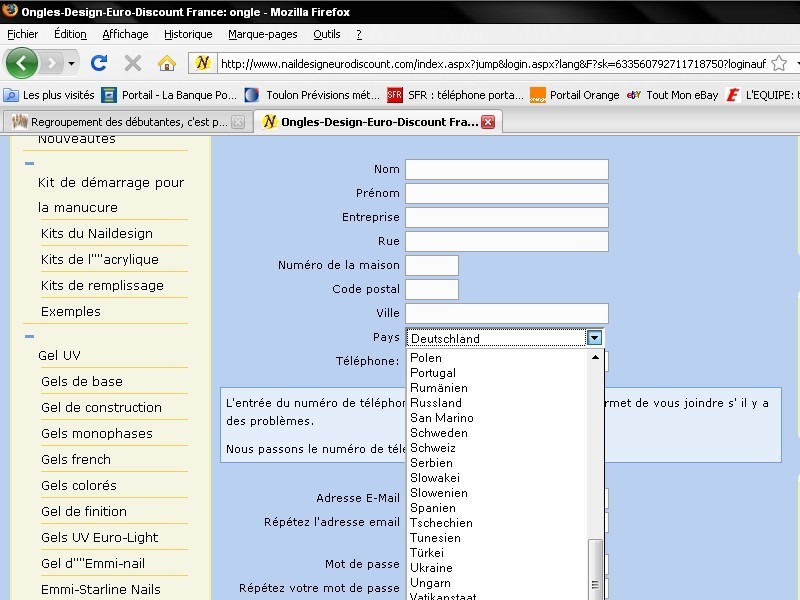Image resolution: width=800 pixels, height=600 pixels.
Task: Open the Gels french sidebar link
Action: coord(76,460)
